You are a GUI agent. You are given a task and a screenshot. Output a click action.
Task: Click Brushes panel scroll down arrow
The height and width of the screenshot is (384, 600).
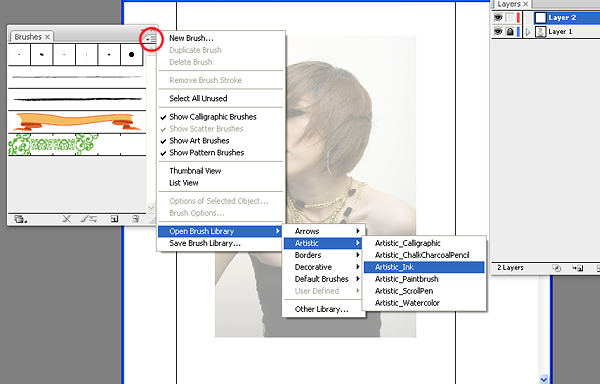[x=151, y=208]
